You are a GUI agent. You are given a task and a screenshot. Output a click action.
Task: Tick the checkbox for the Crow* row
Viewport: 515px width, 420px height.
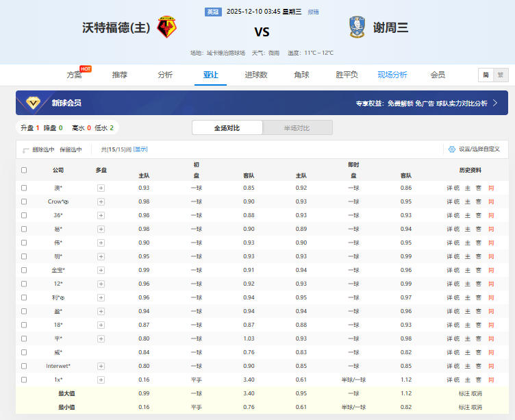point(24,201)
